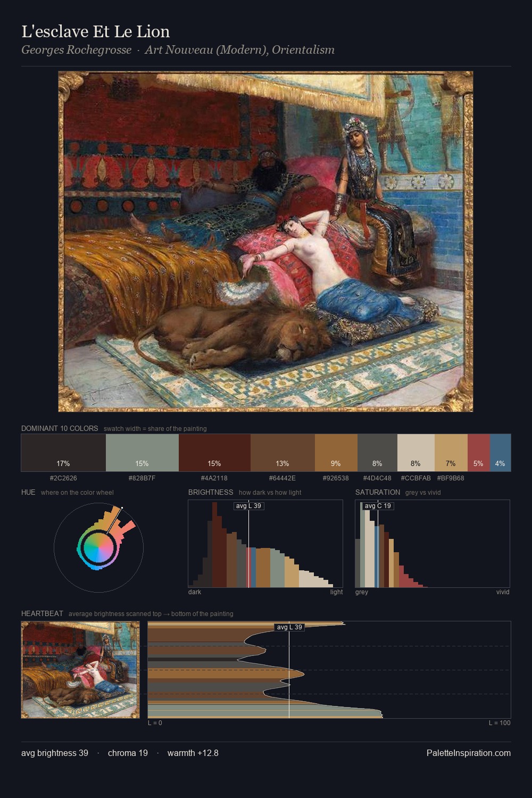
Task: Click 'where on the color wheel' caption
Action: pyautogui.click(x=77, y=493)
